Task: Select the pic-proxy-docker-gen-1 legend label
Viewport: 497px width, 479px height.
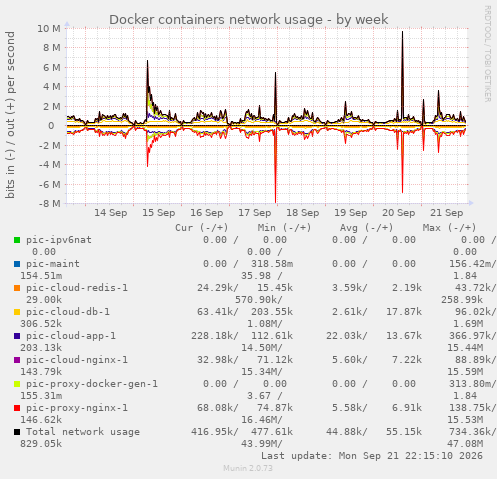Action: (x=92, y=384)
